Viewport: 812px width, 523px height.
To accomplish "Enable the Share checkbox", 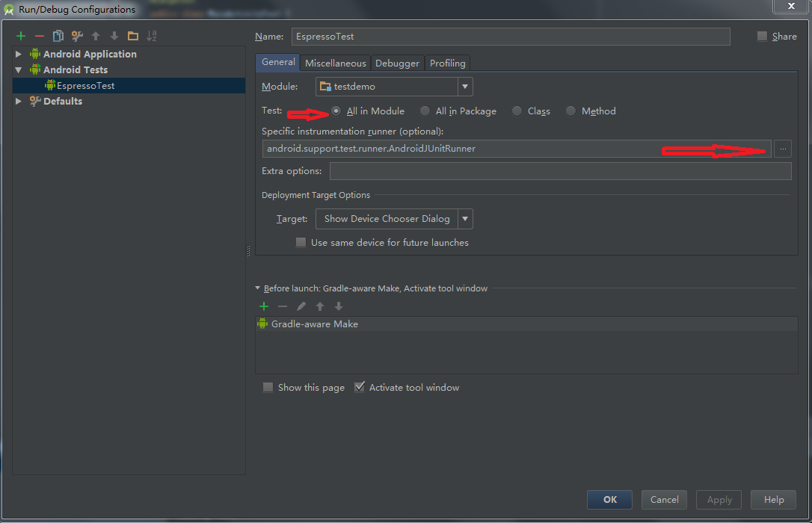I will 762,36.
